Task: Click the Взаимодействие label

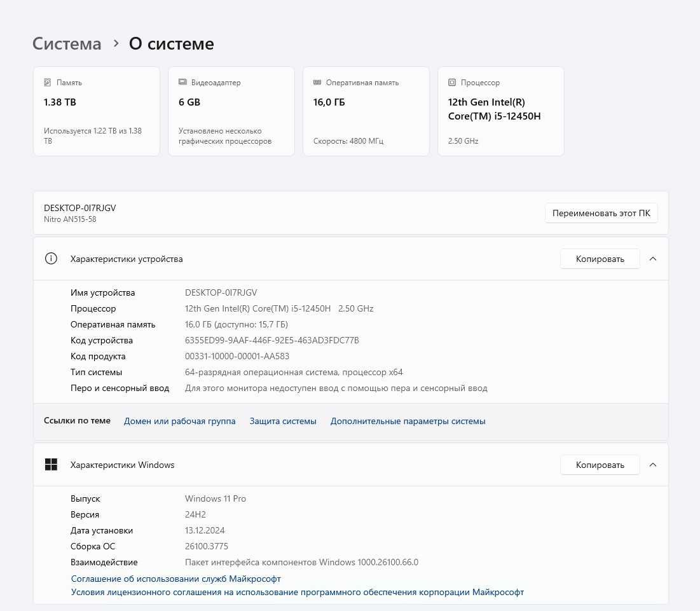Action: click(x=104, y=562)
